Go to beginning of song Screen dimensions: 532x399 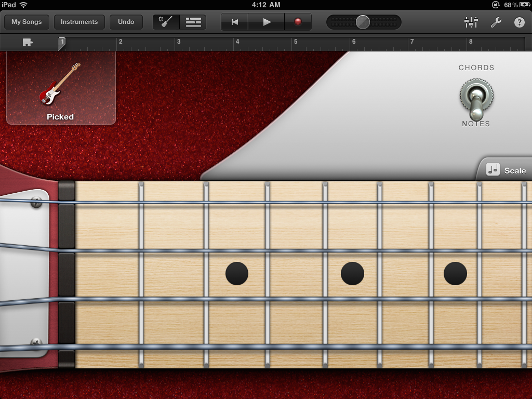click(234, 22)
